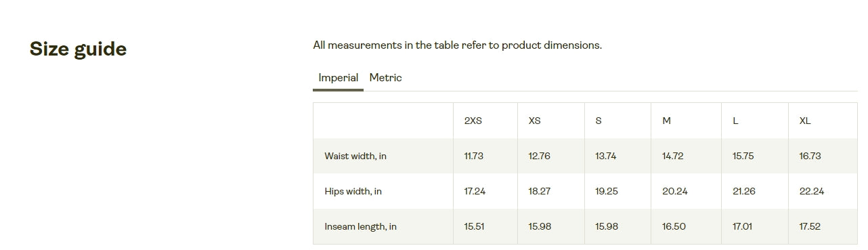Click the M size column header
Viewport: 868px width, 250px height.
(x=667, y=121)
